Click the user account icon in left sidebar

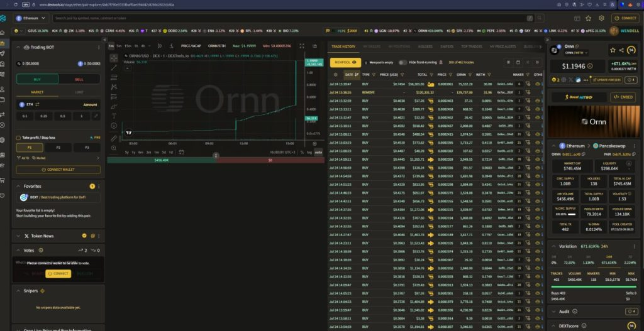(3, 89)
